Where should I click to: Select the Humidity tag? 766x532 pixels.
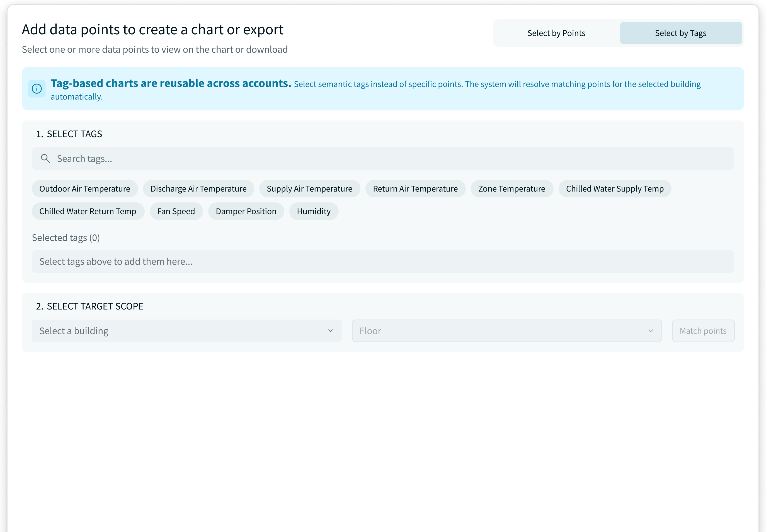[314, 211]
